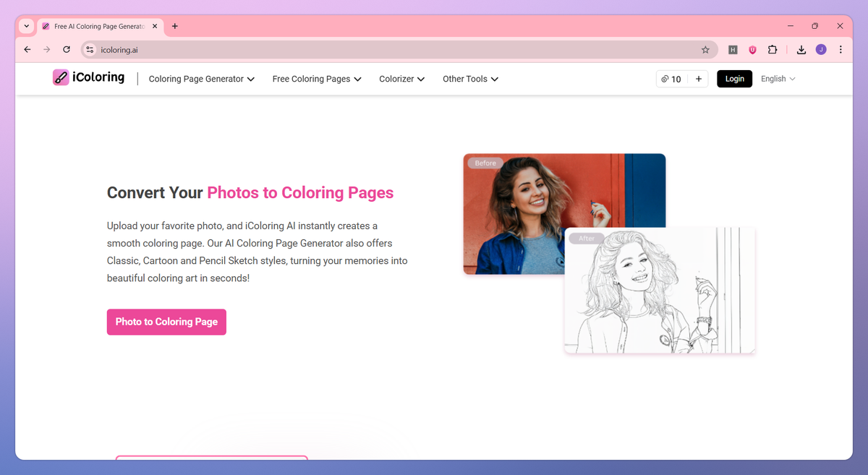Bookmark this page with the star icon
This screenshot has width=868, height=475.
(705, 50)
